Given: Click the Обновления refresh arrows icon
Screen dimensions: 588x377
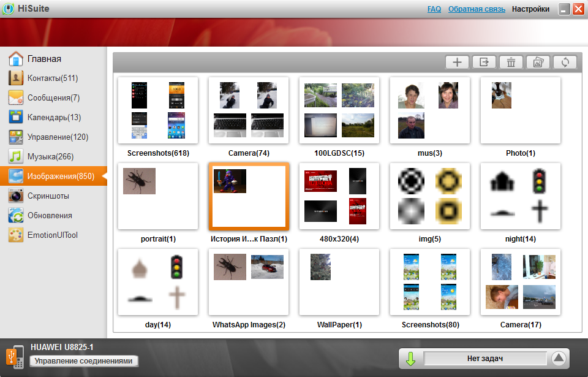Looking at the screenshot, I should pyautogui.click(x=16, y=216).
